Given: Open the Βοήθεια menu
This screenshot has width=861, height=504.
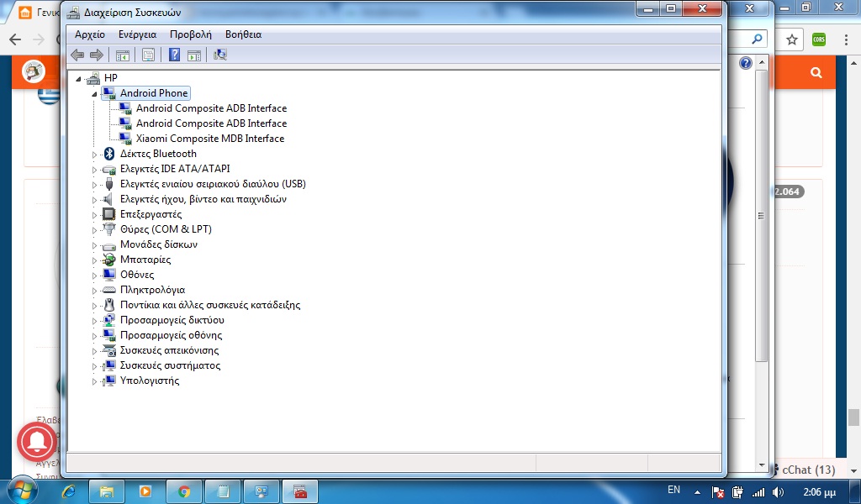Looking at the screenshot, I should point(243,34).
